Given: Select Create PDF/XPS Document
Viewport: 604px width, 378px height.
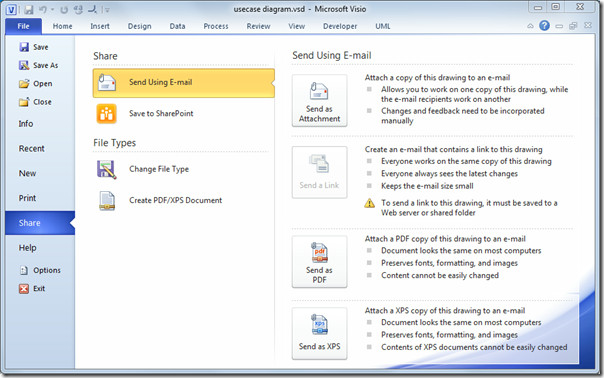Looking at the screenshot, I should pyautogui.click(x=183, y=200).
